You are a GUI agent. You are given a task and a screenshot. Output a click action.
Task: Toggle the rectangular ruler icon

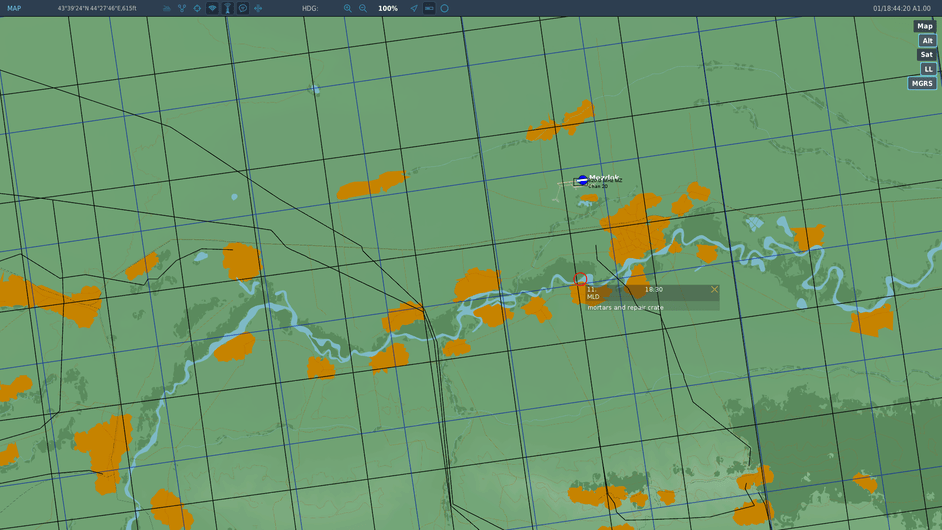429,8
